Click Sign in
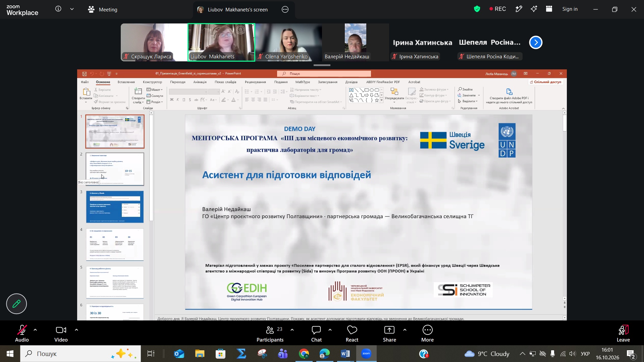The image size is (644, 362). click(570, 9)
